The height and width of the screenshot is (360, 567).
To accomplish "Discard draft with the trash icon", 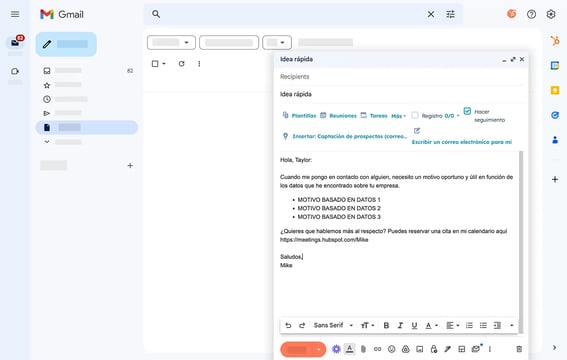I will click(x=519, y=349).
